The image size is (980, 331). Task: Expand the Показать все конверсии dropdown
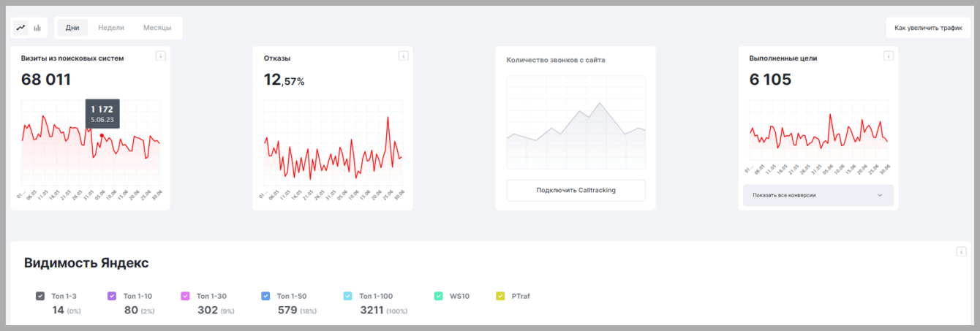pyautogui.click(x=818, y=195)
